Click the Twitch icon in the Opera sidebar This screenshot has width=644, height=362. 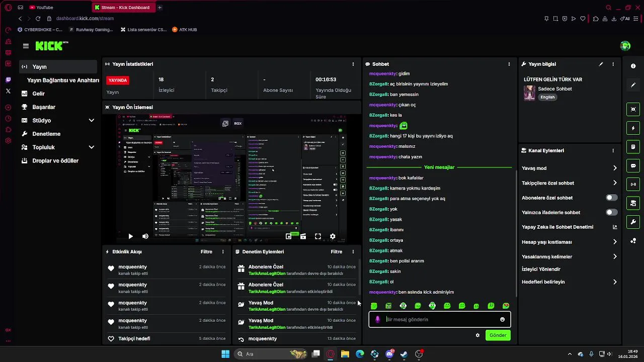(8, 80)
